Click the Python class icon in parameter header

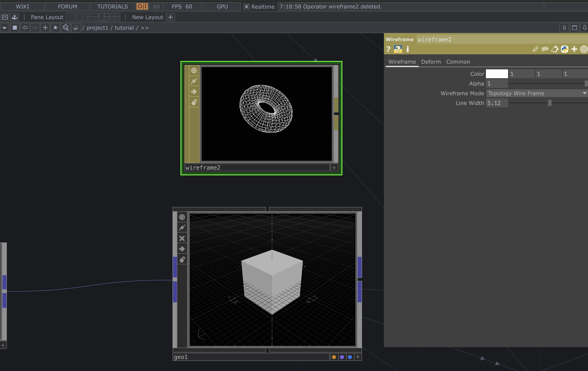[x=564, y=49]
